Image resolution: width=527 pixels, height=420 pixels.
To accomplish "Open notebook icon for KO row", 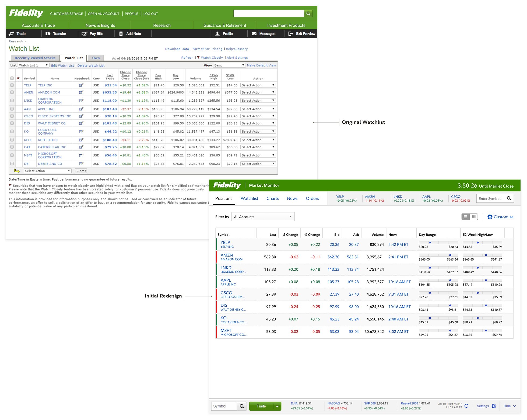I will (81, 132).
